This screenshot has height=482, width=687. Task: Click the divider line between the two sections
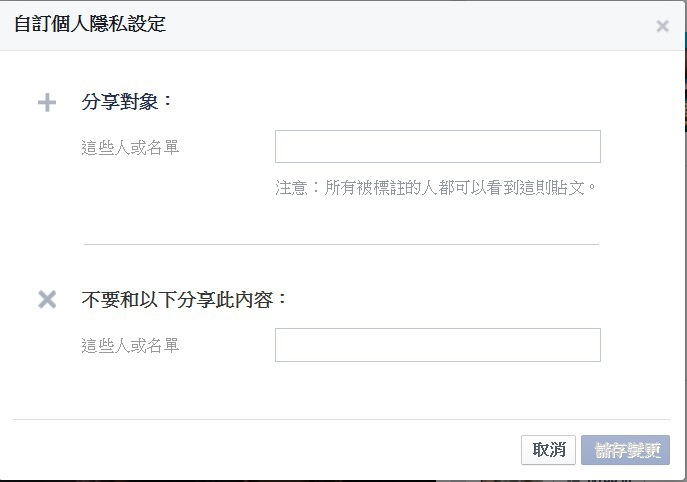coord(341,245)
